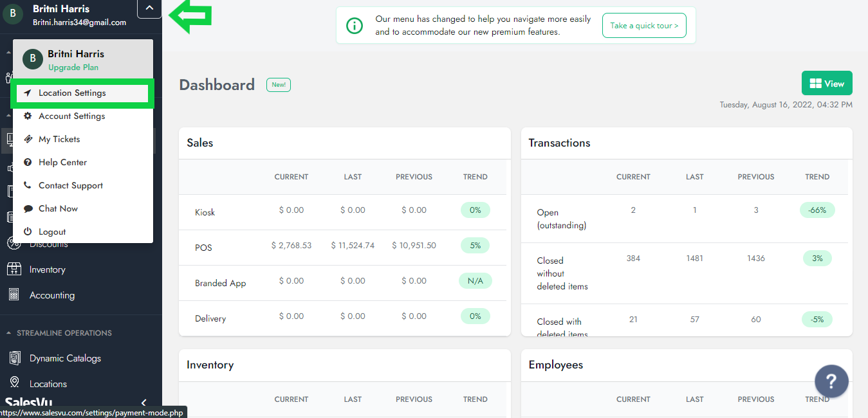Click the Accounting calculator icon
Image resolution: width=868 pixels, height=418 pixels.
coord(14,295)
